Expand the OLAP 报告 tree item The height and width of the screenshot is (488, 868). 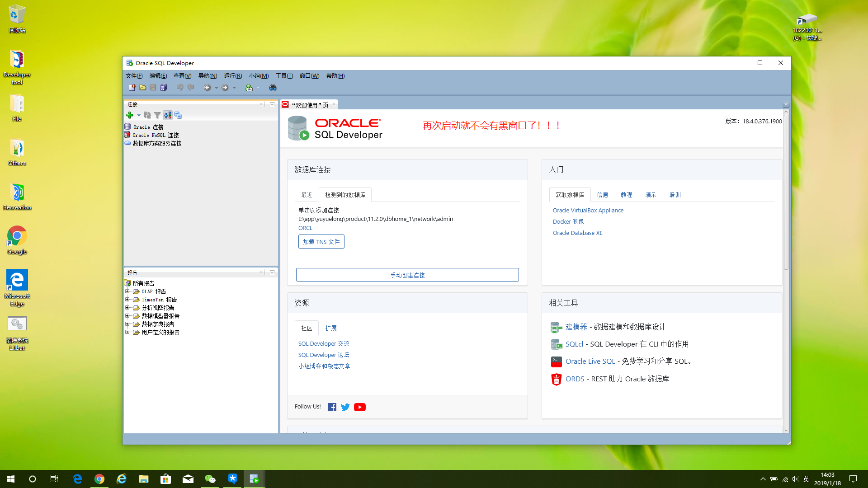(127, 291)
